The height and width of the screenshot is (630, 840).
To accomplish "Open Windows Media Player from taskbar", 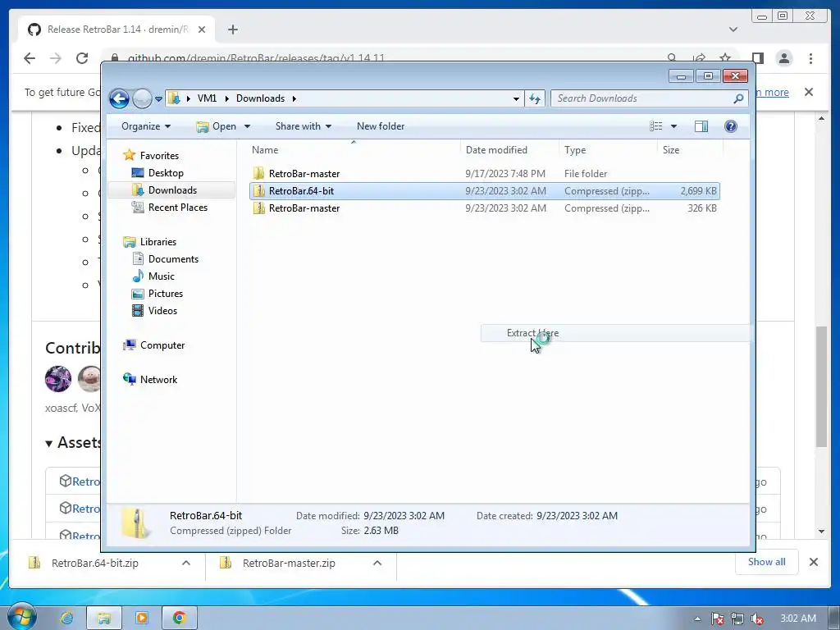I will (x=141, y=618).
